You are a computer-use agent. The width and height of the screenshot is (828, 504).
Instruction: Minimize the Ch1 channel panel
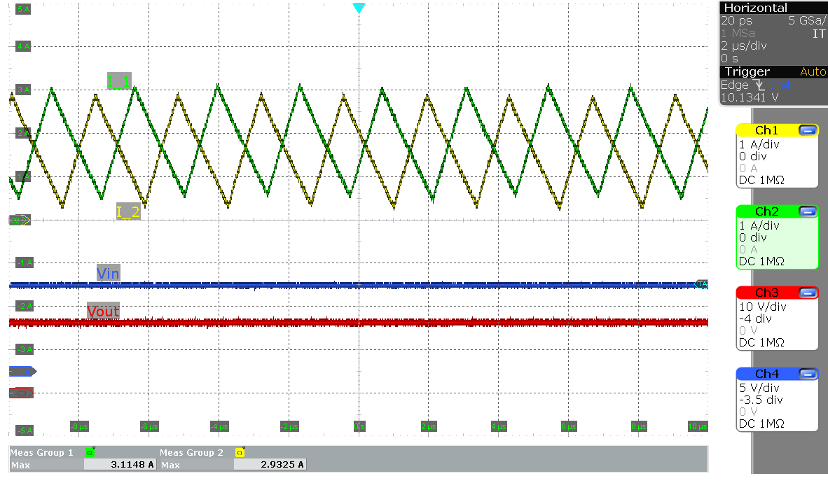809,129
